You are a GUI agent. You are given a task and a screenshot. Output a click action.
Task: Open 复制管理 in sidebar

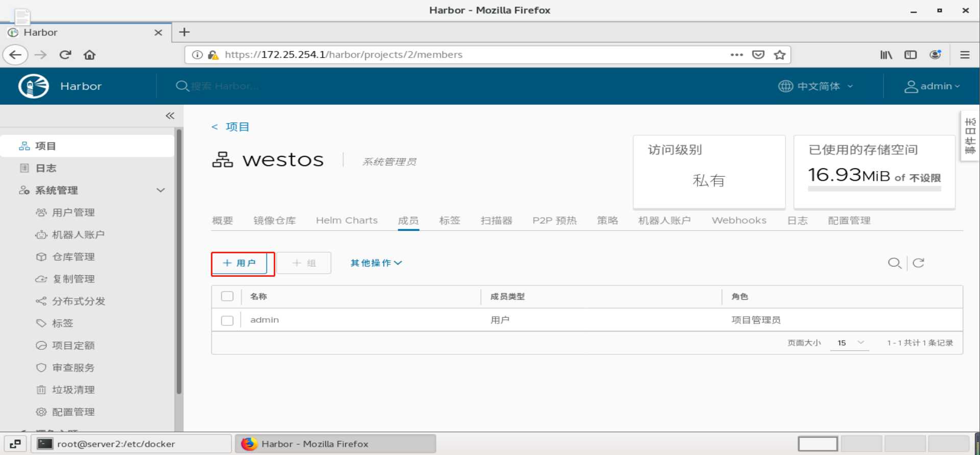click(x=73, y=279)
